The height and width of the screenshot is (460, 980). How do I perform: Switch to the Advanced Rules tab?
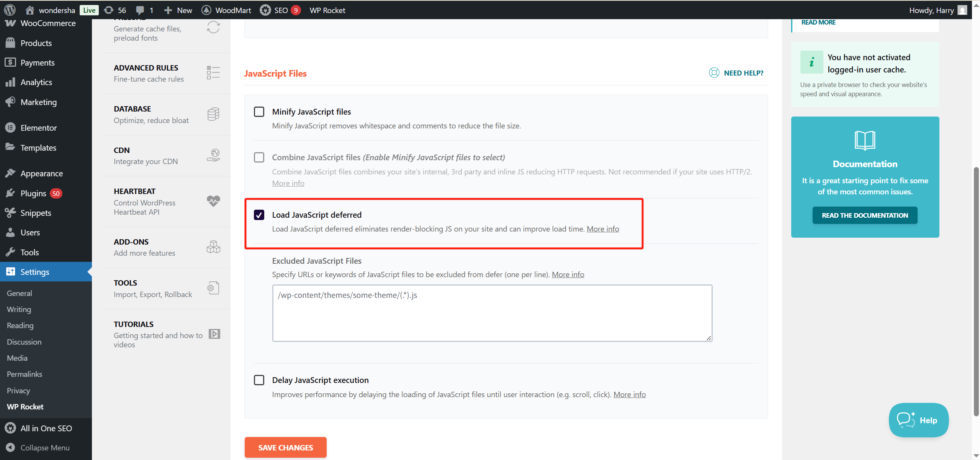(146, 67)
